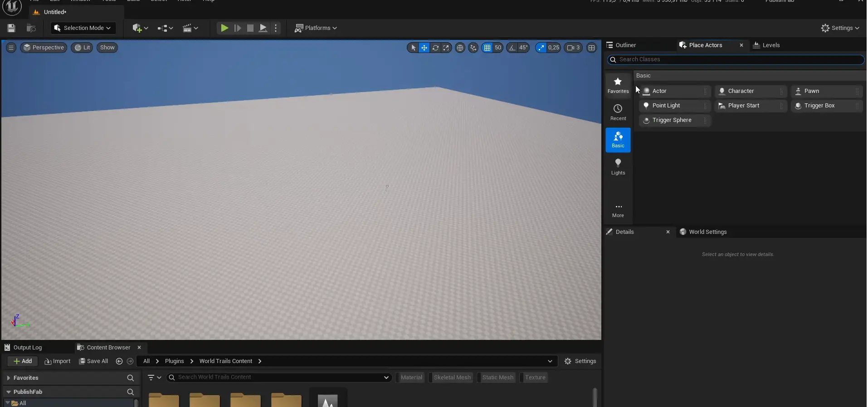Screen dimensions: 868x407
Task: Save the current level with the floppy icon
Action: [11, 28]
